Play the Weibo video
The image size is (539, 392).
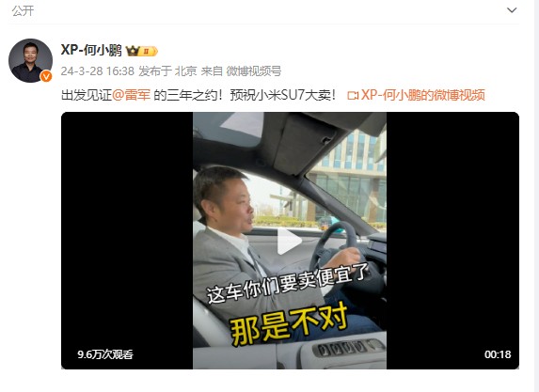290,241
